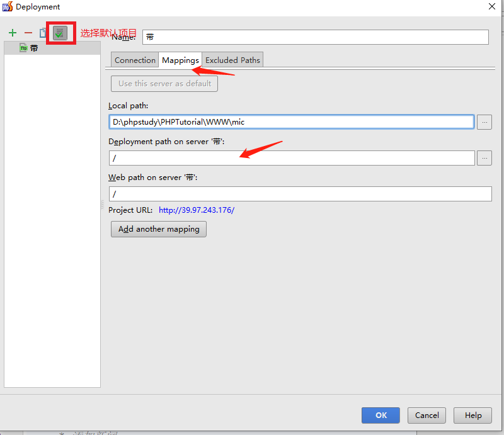
Task: Select the Mappings tab
Action: pos(180,60)
